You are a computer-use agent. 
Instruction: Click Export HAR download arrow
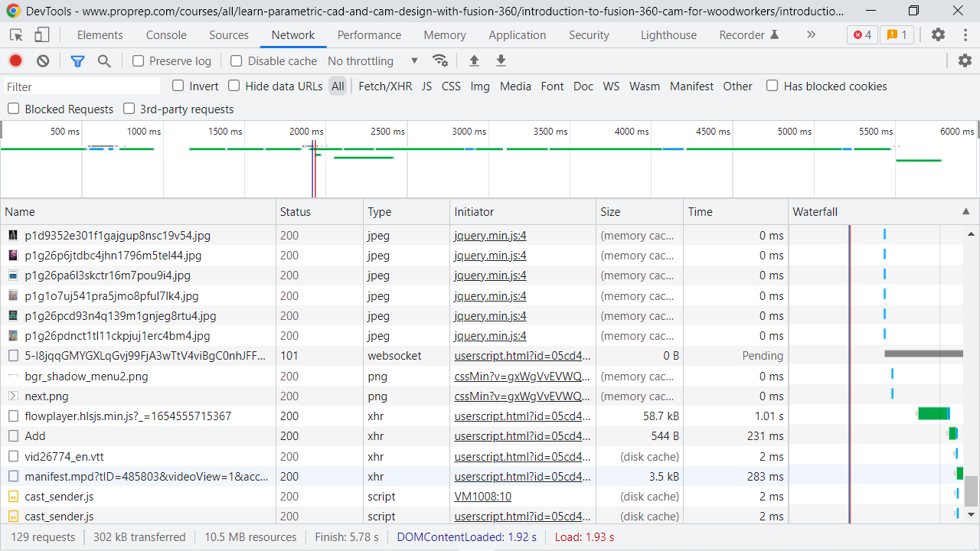tap(501, 61)
